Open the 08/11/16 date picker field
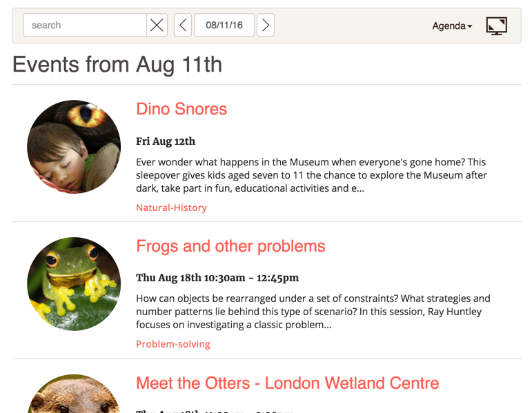 (x=224, y=25)
